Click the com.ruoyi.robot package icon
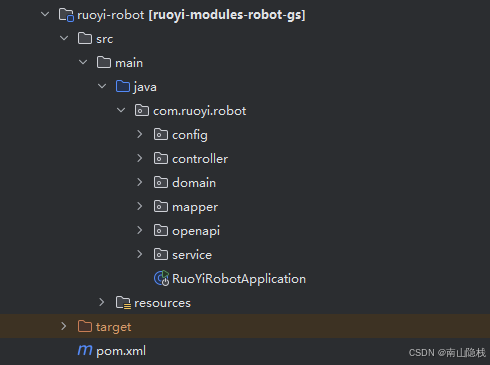The height and width of the screenshot is (365, 490). (x=142, y=110)
